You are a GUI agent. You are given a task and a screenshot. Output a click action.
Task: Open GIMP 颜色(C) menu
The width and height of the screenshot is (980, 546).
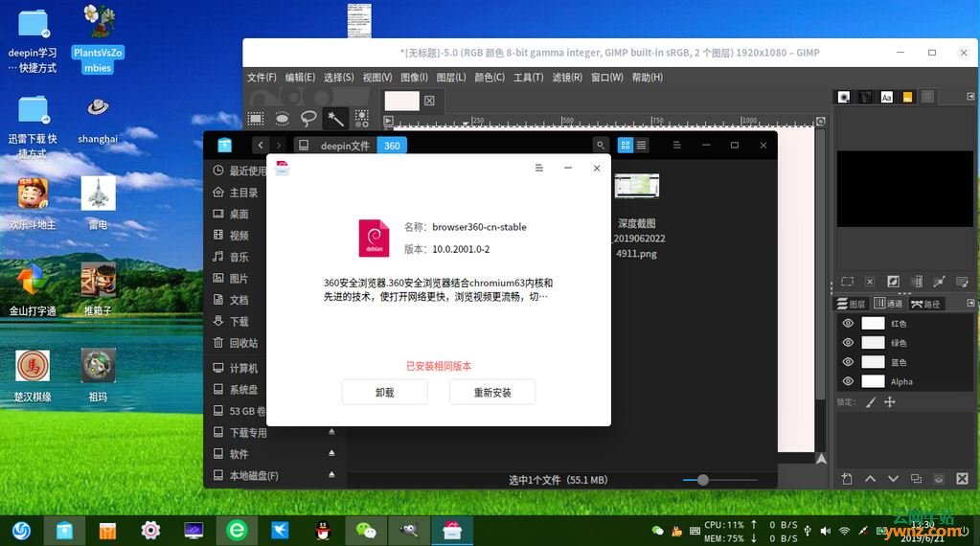coord(490,78)
